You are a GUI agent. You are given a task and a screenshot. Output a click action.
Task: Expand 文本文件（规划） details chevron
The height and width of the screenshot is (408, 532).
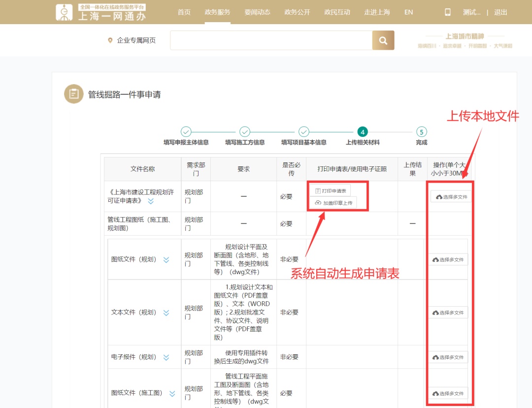166,313
